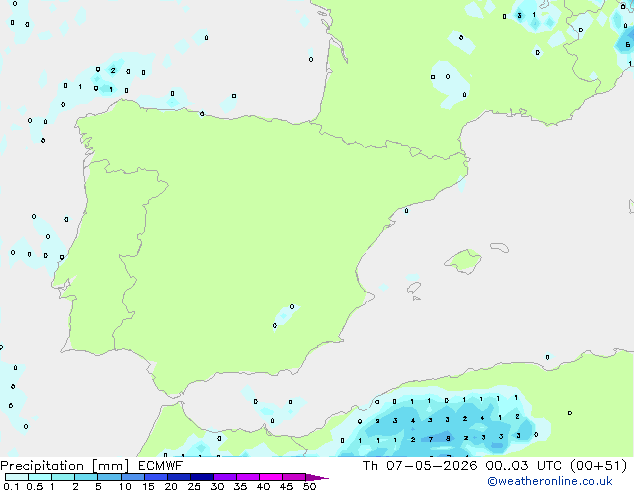The height and width of the screenshot is (490, 634).
Task: Click the Menorca island outline
Action: 499,247
